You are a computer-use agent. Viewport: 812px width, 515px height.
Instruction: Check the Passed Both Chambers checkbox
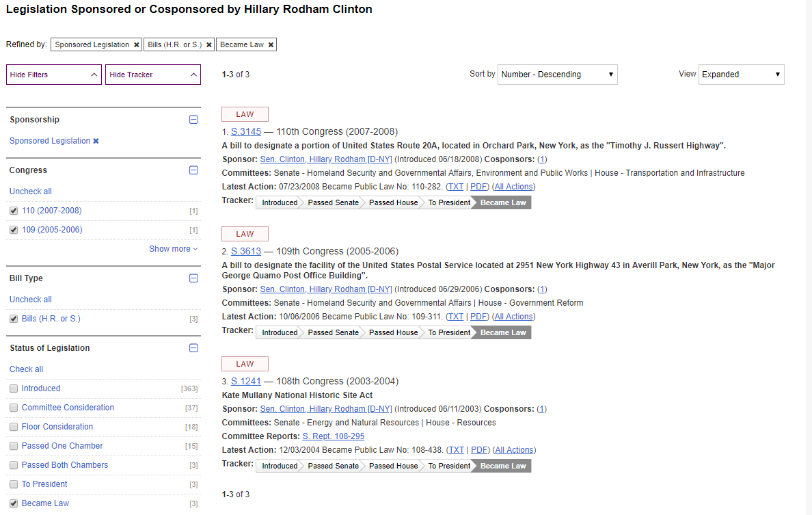pos(14,465)
